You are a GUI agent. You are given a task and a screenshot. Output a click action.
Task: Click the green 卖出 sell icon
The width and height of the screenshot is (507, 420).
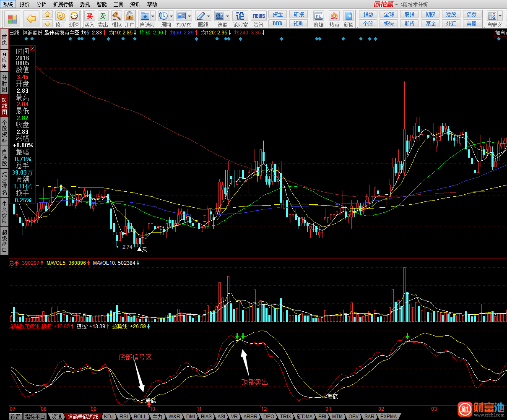[103, 16]
